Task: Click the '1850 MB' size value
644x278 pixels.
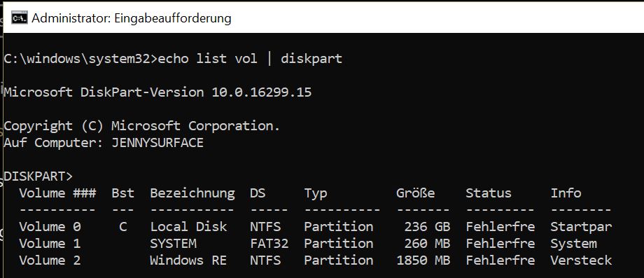Action: (423, 260)
